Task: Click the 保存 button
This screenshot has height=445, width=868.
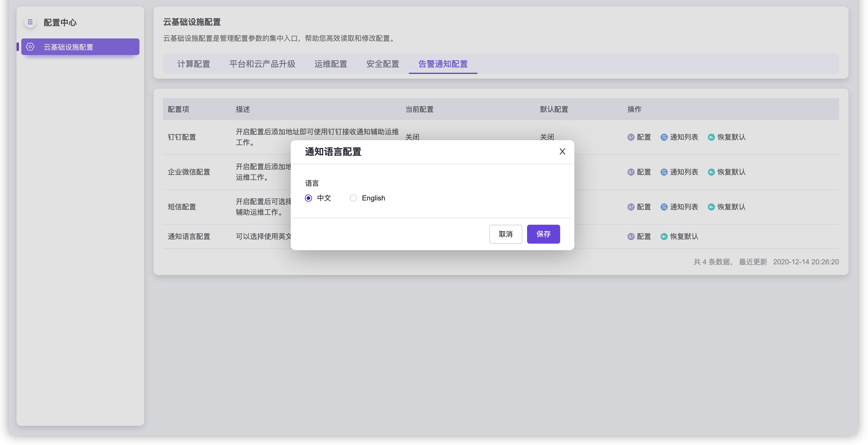Action: (543, 234)
